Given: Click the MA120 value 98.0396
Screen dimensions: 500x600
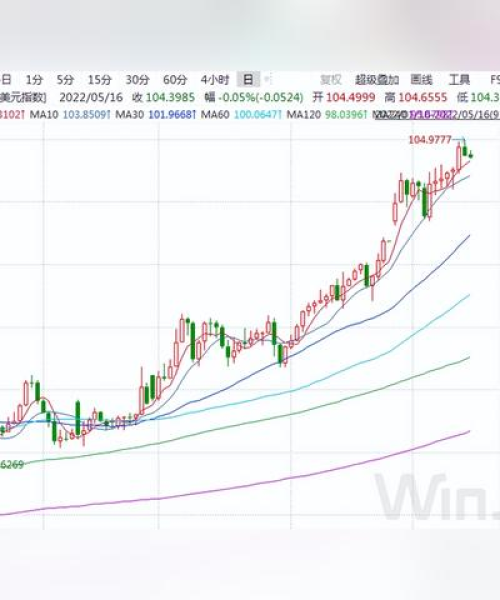Looking at the screenshot, I should click(x=345, y=114).
